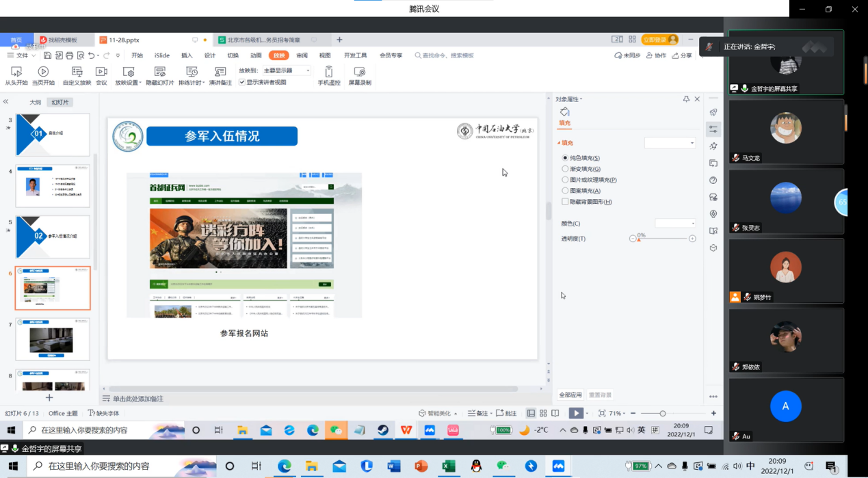This screenshot has width=868, height=478.
Task: Start 屏幕录制 screen recording
Action: tap(360, 72)
